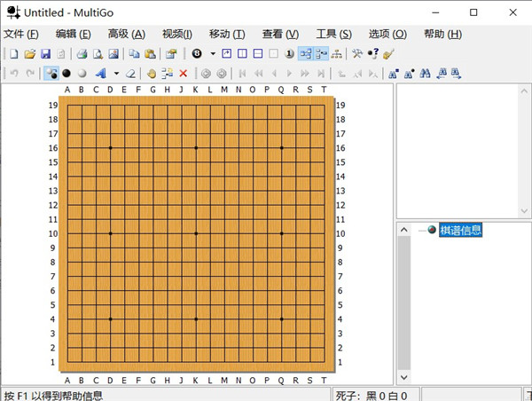Click the New file icon
The width and height of the screenshot is (532, 401).
point(13,54)
